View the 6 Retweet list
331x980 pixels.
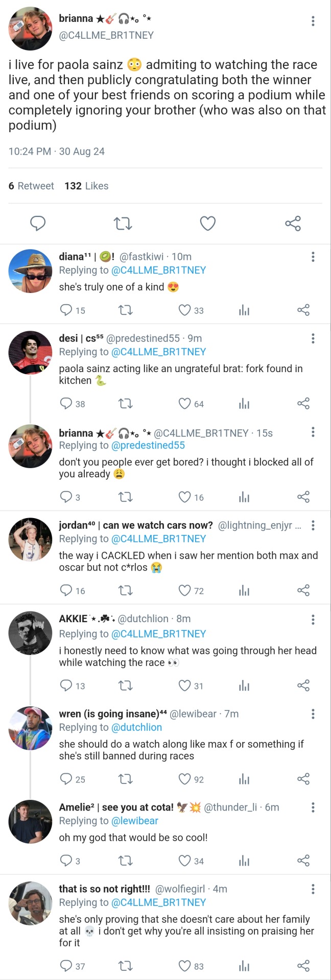pyautogui.click(x=31, y=186)
